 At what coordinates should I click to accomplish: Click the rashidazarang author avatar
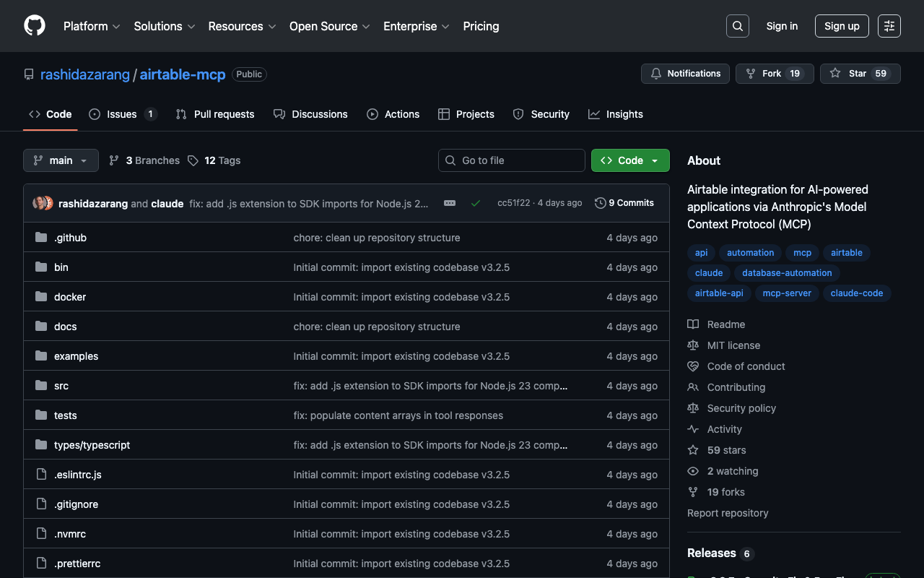pyautogui.click(x=39, y=203)
